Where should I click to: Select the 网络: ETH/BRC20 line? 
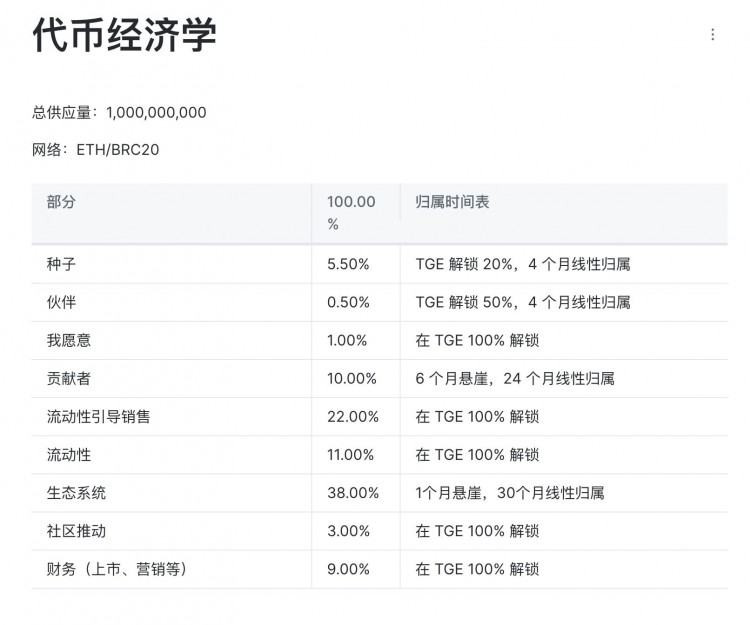(96, 150)
